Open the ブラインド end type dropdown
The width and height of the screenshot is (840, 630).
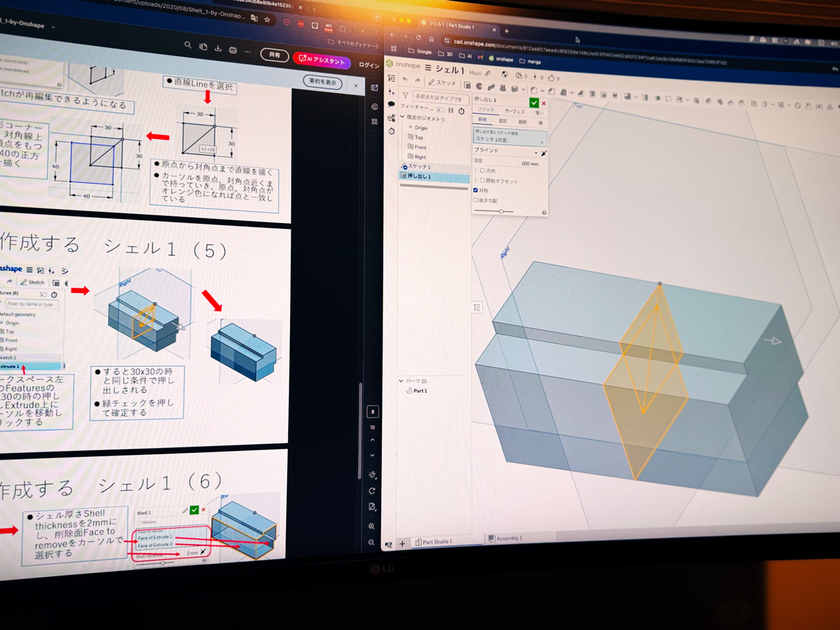coord(506,150)
